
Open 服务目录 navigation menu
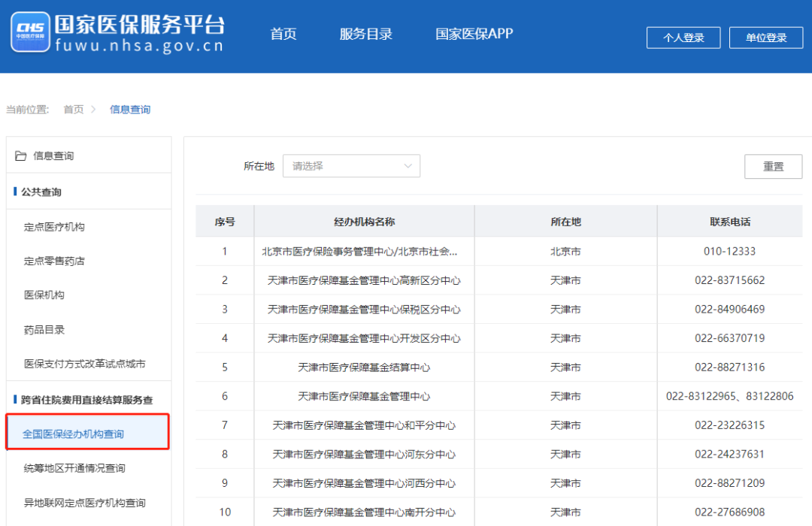(366, 34)
